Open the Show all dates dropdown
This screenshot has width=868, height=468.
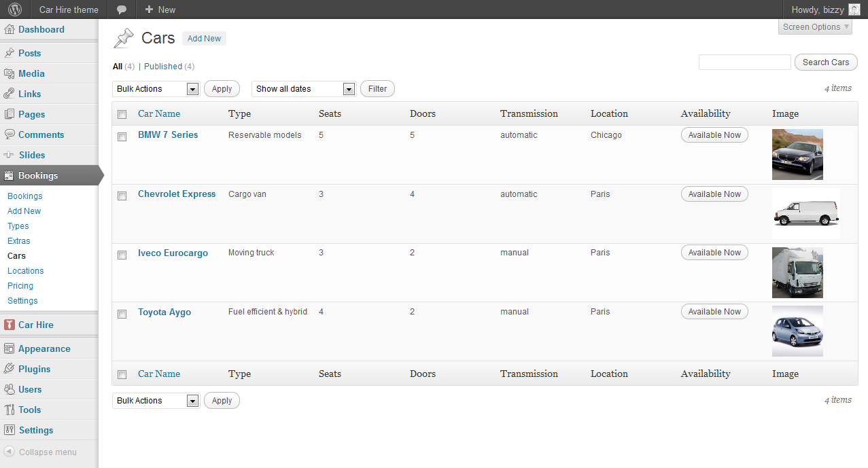(x=304, y=89)
